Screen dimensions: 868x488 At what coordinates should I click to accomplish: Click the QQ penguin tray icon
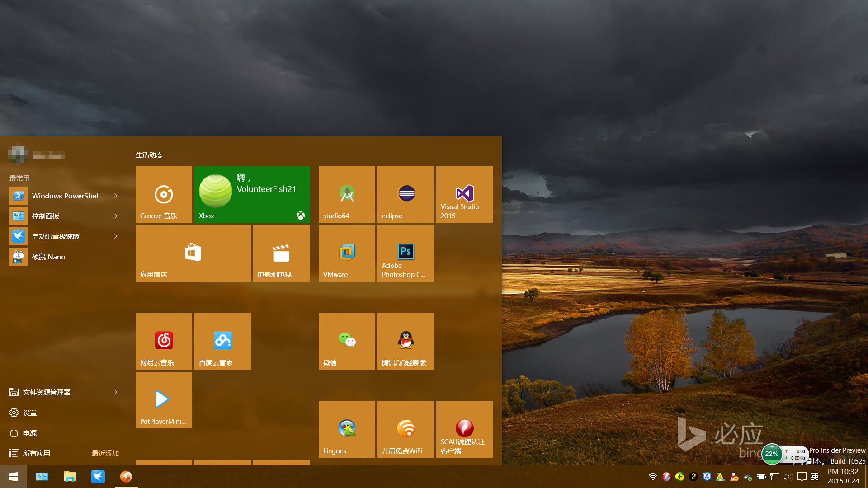coord(734,477)
